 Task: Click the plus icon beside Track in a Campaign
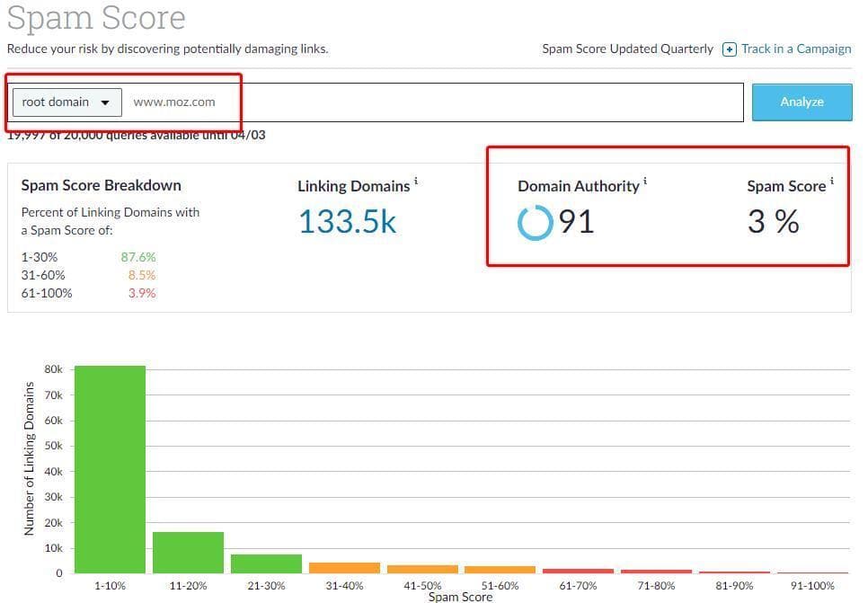[730, 49]
